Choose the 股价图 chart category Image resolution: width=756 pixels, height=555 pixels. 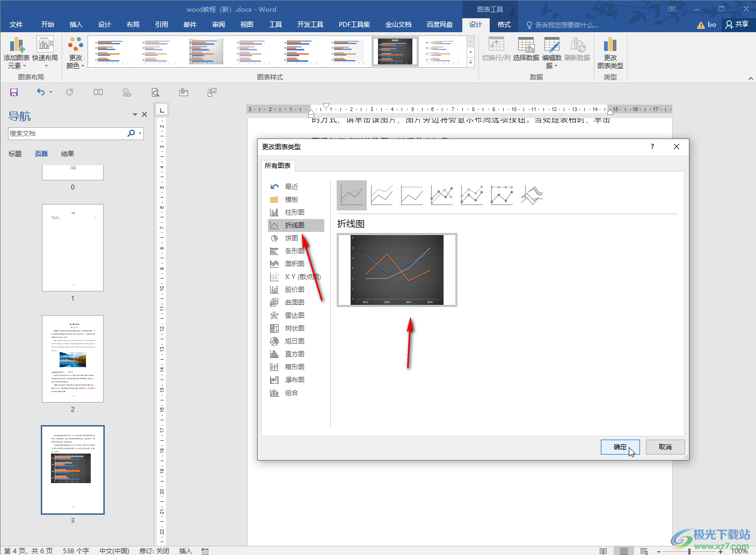tap(296, 290)
